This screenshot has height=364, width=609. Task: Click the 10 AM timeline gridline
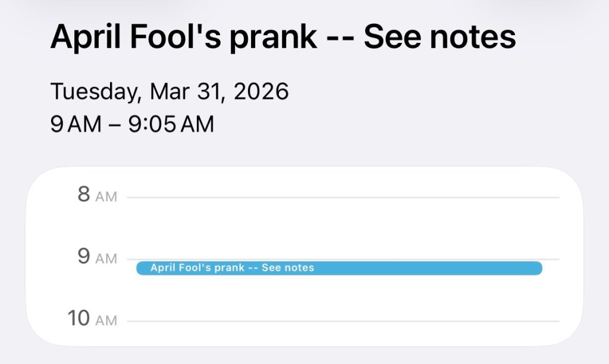coord(345,319)
